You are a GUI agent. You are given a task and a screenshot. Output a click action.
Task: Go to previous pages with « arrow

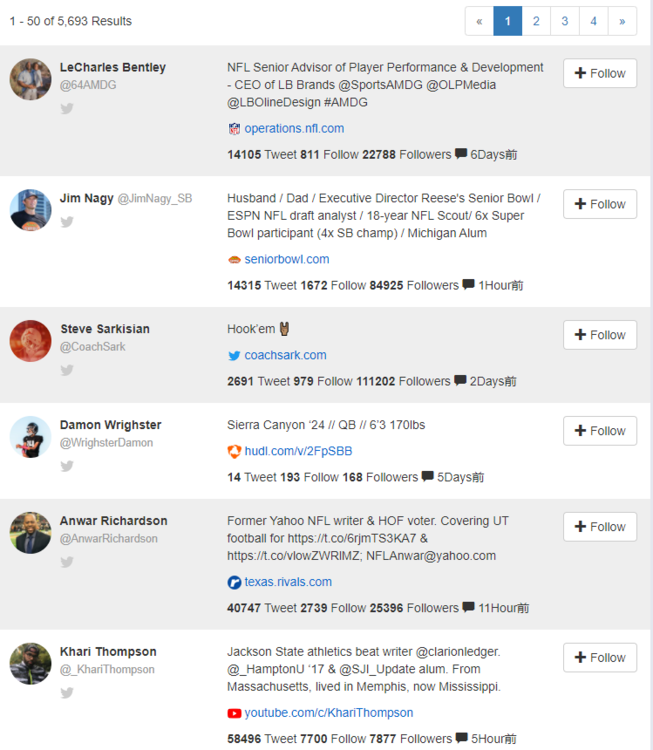point(479,21)
